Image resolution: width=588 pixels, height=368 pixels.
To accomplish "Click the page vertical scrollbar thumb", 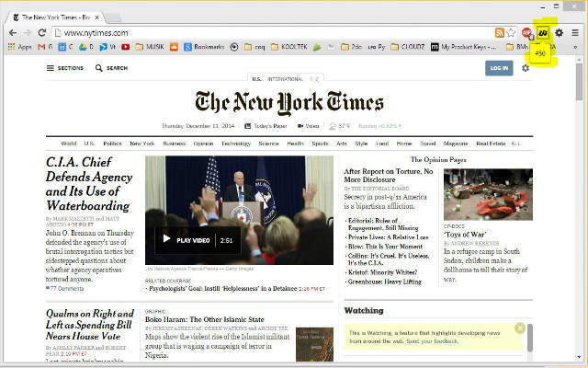I will pyautogui.click(x=580, y=82).
